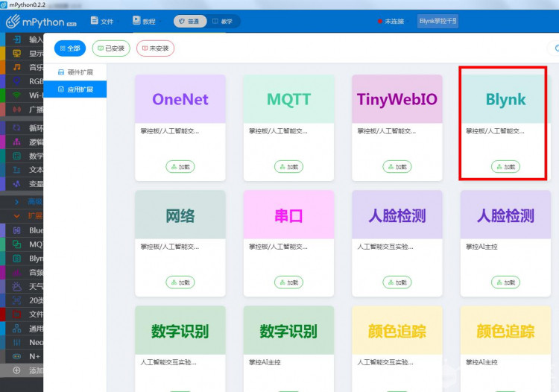The image size is (559, 392).
Task: Open the Wi-Fi category icon
Action: pyautogui.click(x=16, y=95)
